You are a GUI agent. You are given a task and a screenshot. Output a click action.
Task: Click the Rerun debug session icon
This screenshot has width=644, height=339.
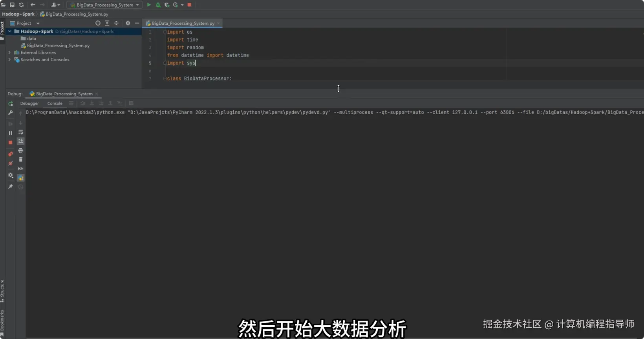click(11, 104)
